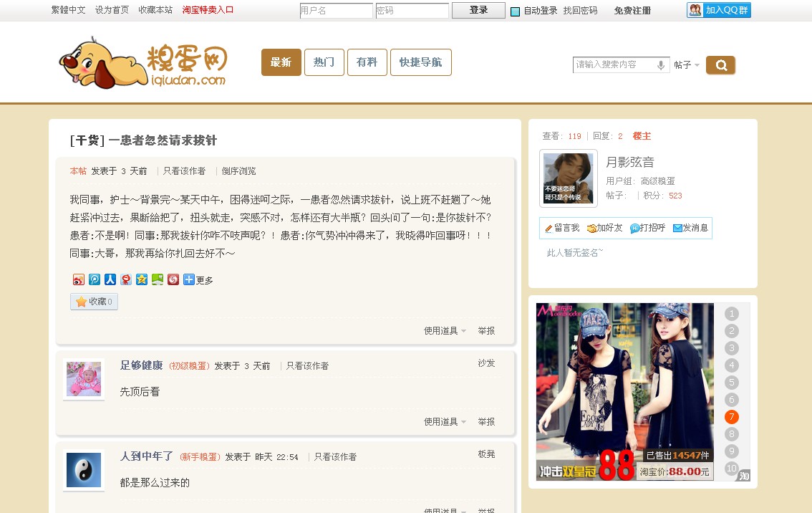
Task: Open 月影弦音 avatar thumbnail
Action: pos(569,178)
